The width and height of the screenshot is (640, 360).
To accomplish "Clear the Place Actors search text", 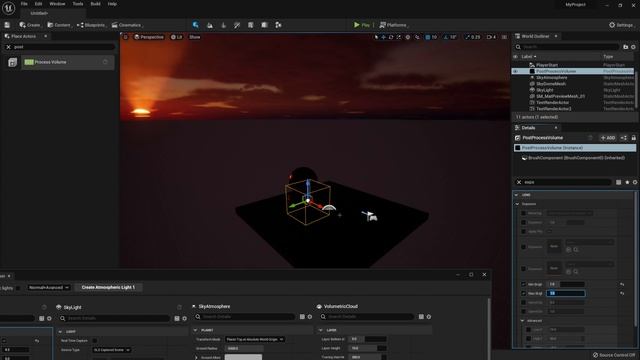I will [8, 47].
